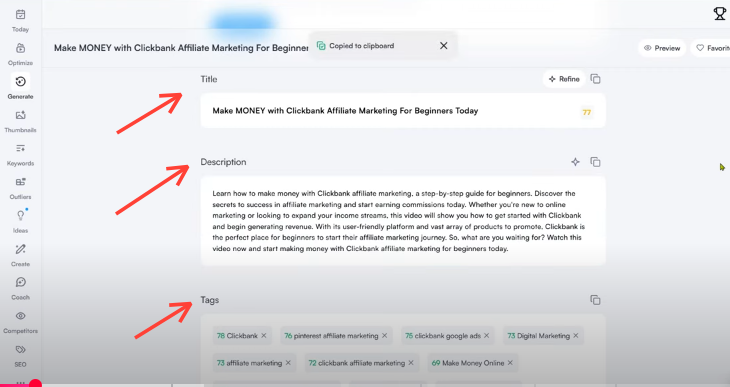Click the Refine button next to Title
Screen dimensions: 730x387
[564, 79]
